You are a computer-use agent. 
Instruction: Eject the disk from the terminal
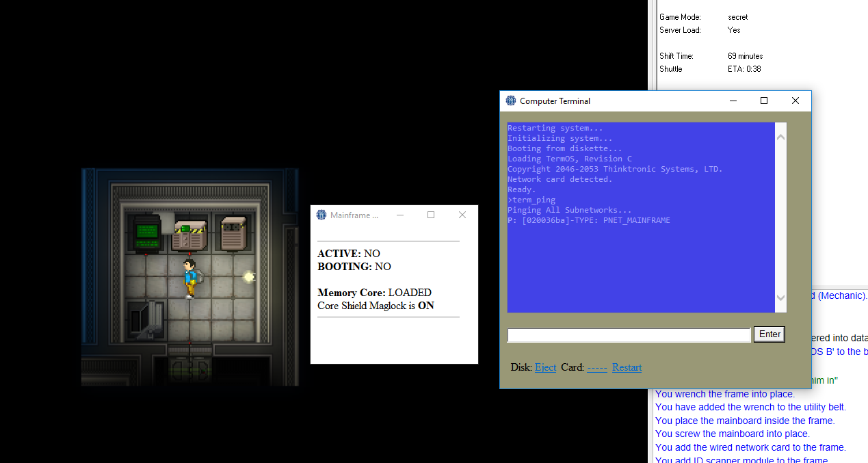[545, 367]
